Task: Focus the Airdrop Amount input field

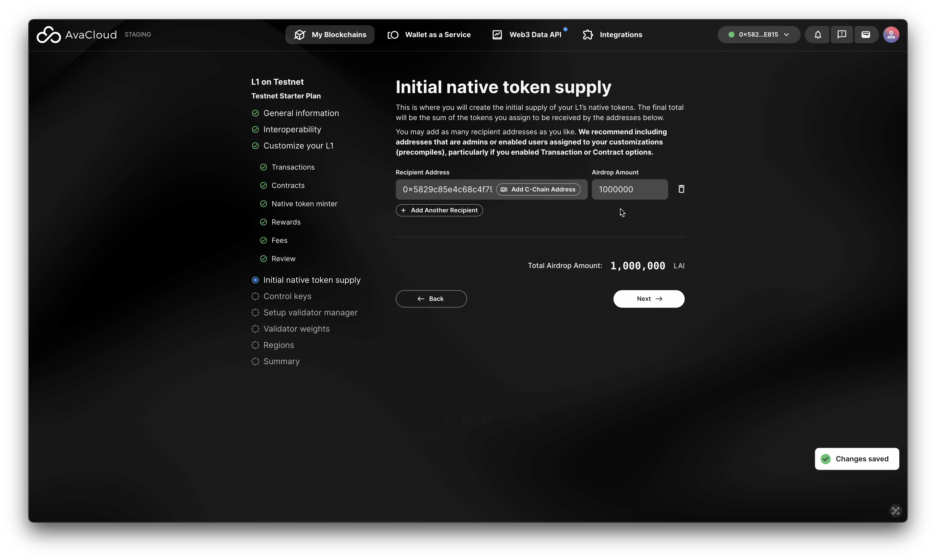Action: pyautogui.click(x=629, y=189)
